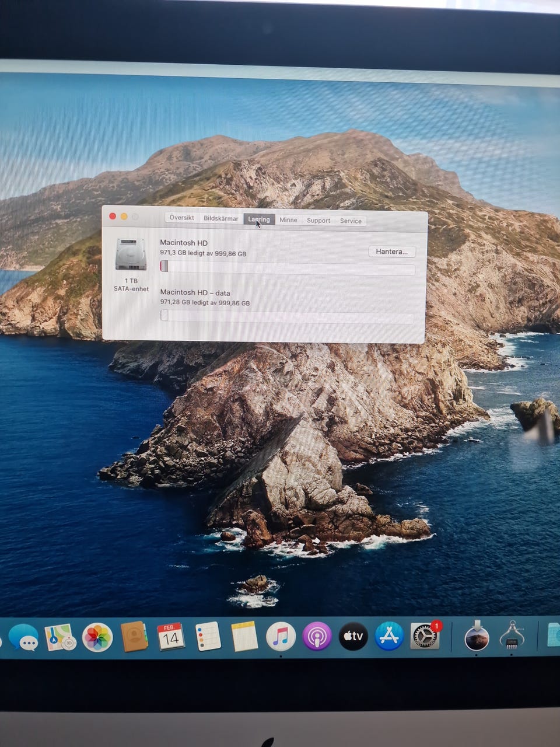Open the App Store from the Dock

[x=389, y=636]
